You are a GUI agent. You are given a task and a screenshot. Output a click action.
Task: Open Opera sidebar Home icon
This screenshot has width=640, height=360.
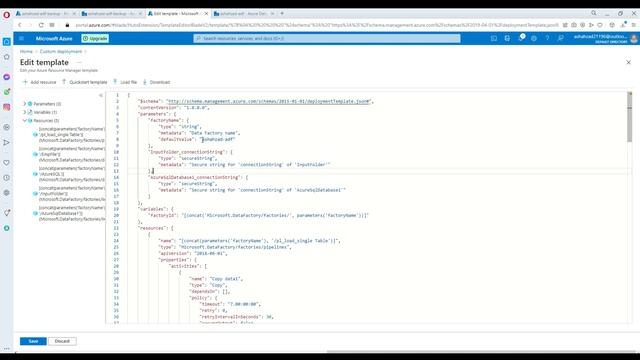[7, 42]
